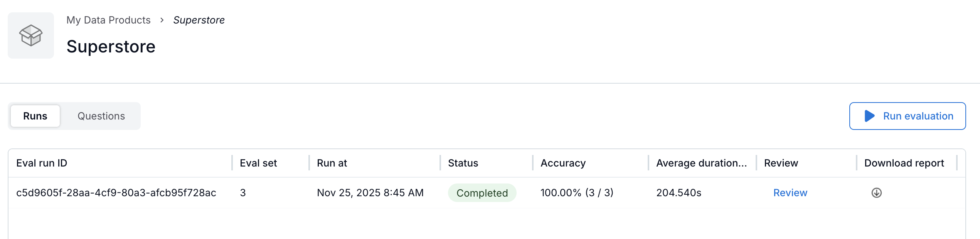The image size is (980, 239).
Task: Open the Review link for the run
Action: 790,193
